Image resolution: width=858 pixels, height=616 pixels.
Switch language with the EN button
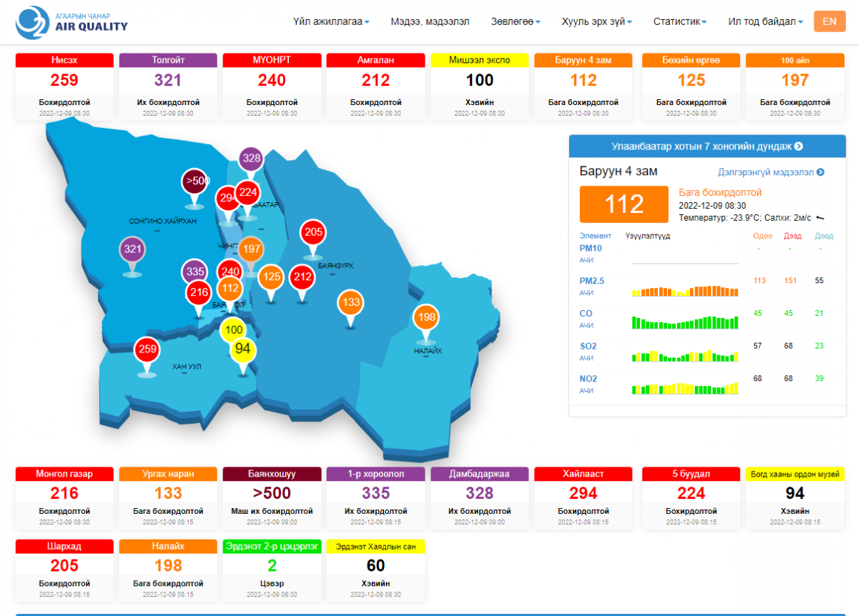(829, 21)
